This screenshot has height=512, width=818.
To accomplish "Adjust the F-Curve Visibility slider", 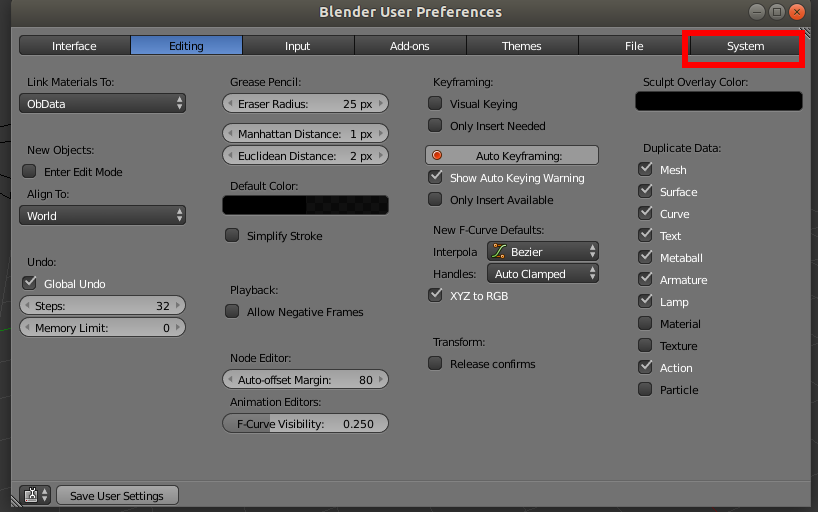I will tap(305, 423).
